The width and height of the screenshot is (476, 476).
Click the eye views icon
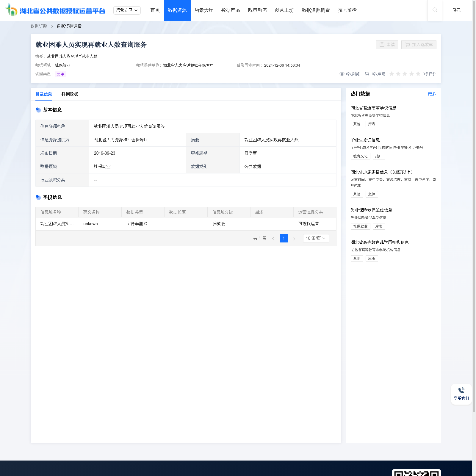click(x=342, y=74)
